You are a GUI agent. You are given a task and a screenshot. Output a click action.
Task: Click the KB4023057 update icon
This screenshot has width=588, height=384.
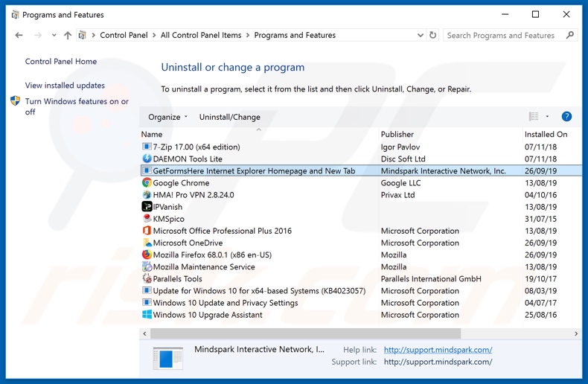[147, 291]
